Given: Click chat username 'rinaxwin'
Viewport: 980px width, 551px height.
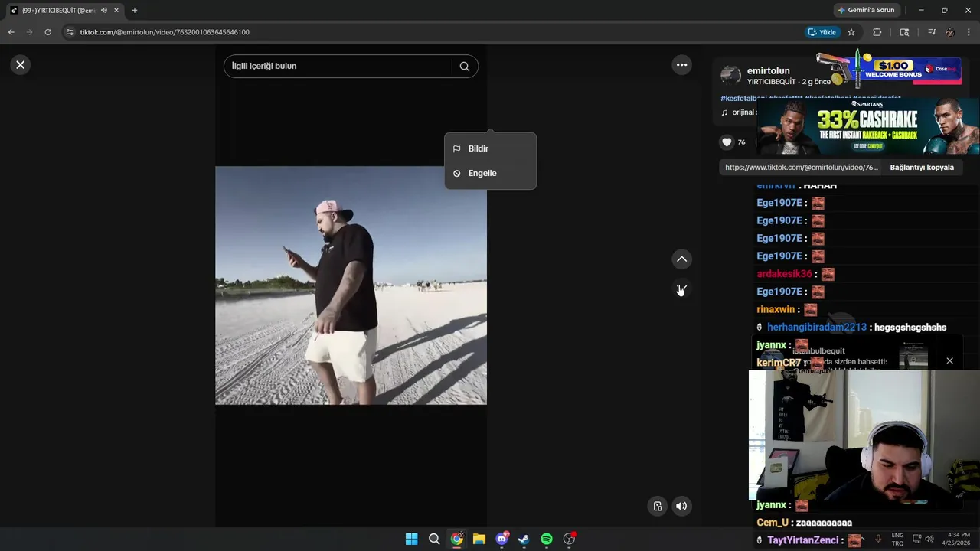Looking at the screenshot, I should [x=776, y=309].
